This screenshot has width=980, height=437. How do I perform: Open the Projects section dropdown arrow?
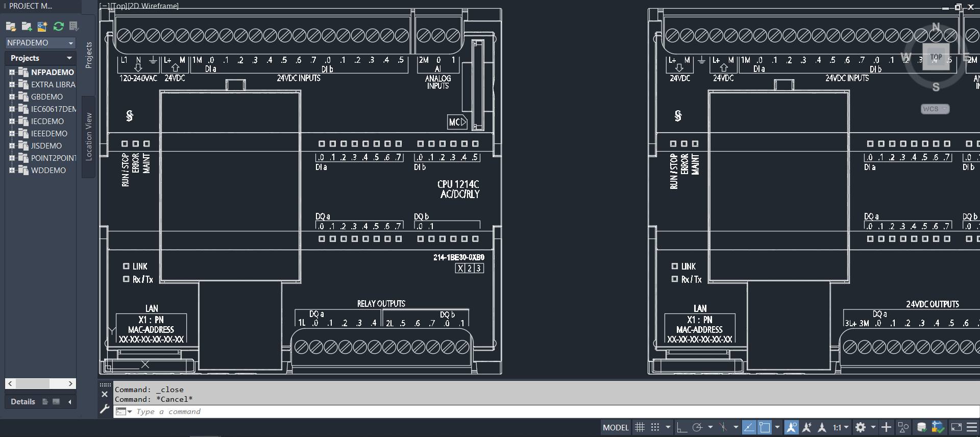pyautogui.click(x=69, y=58)
